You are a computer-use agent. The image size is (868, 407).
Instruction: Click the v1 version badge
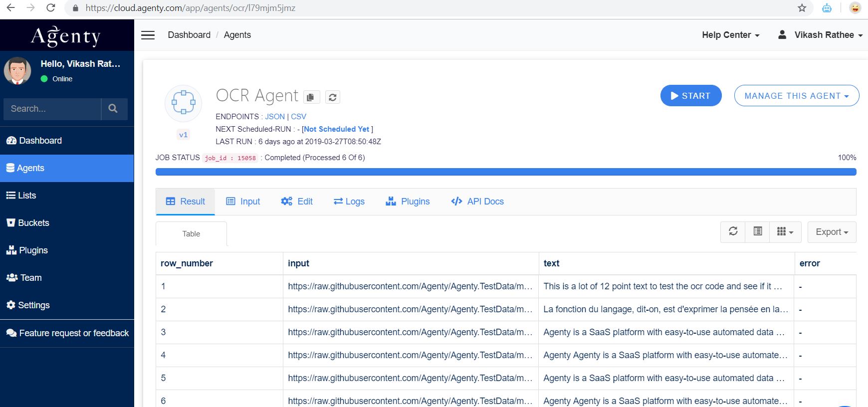coord(183,135)
